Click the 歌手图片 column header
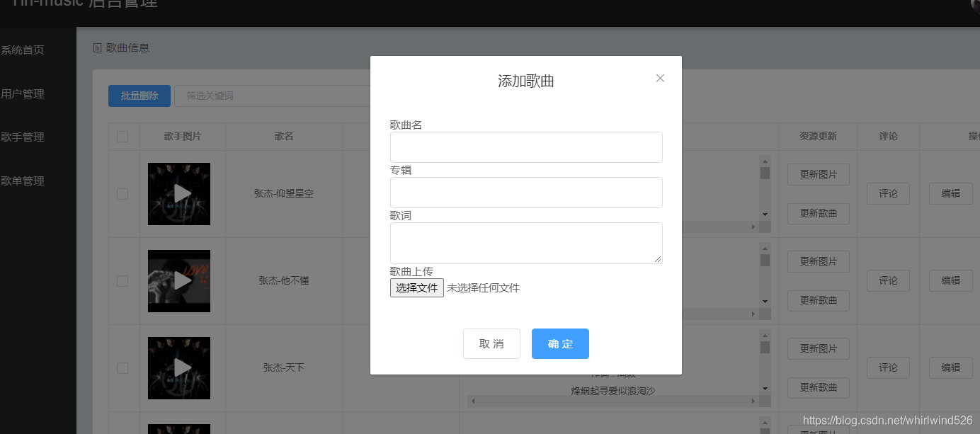 click(182, 136)
